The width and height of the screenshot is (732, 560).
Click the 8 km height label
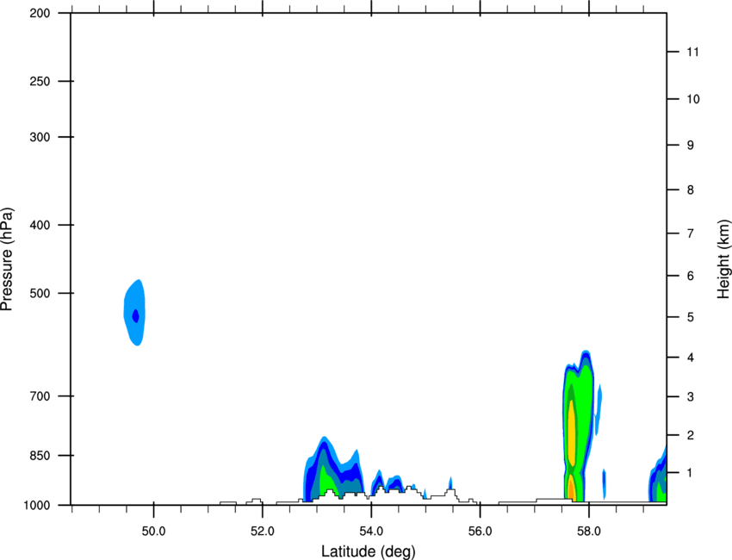coord(691,190)
